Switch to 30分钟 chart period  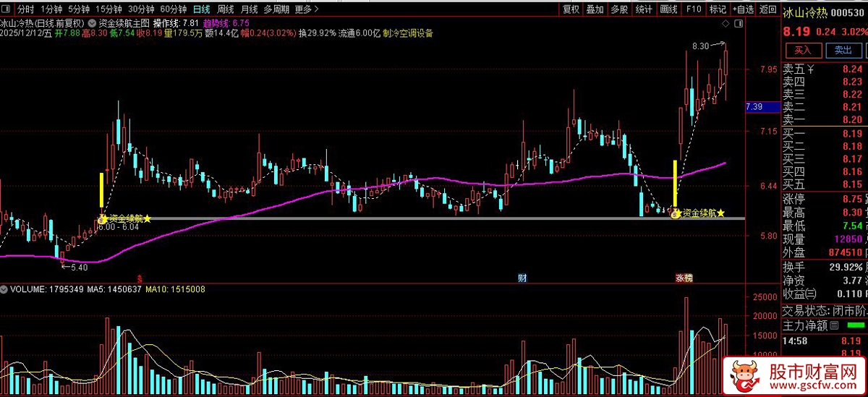coord(141,9)
